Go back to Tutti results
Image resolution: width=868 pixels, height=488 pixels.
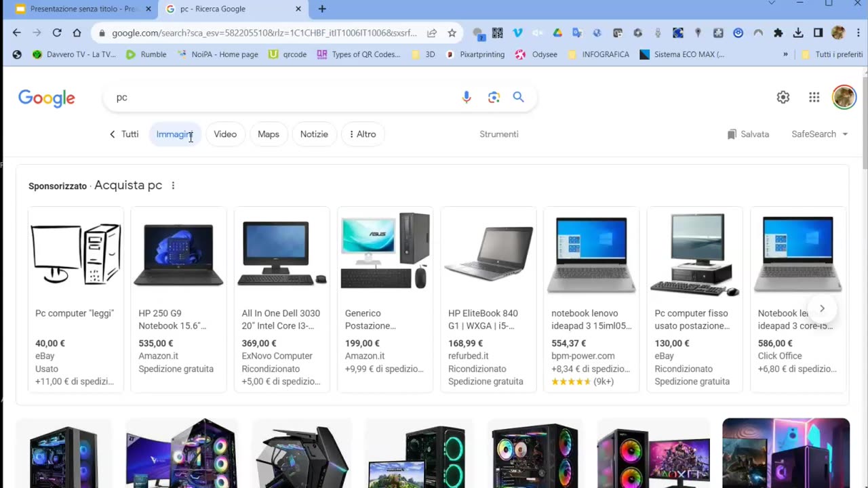[123, 134]
